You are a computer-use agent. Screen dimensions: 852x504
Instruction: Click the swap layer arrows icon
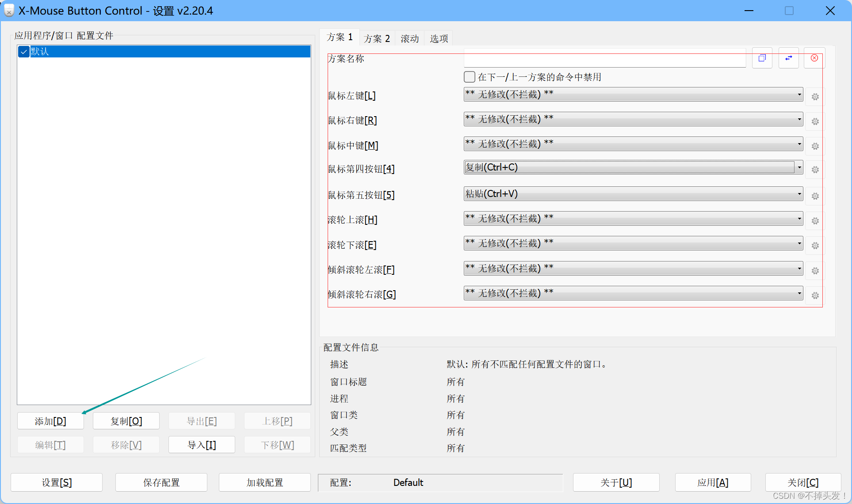[788, 58]
